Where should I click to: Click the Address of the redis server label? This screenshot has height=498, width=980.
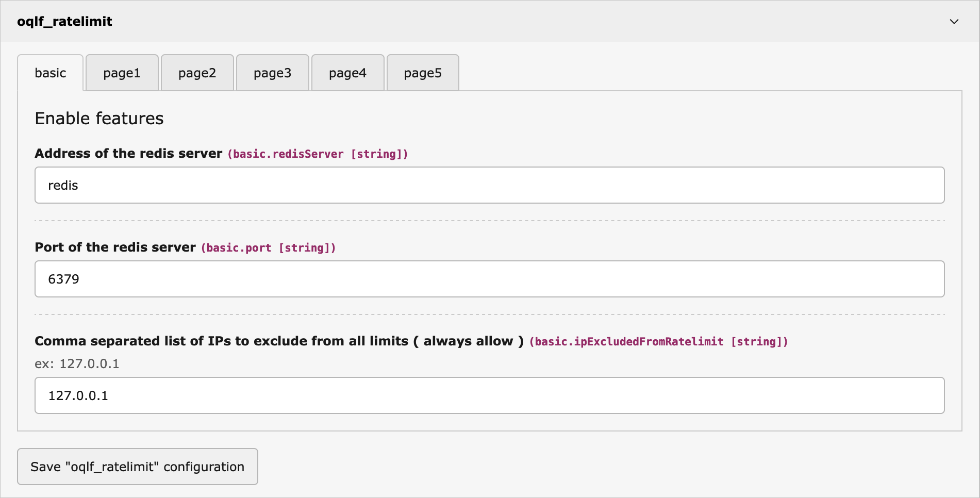click(128, 153)
